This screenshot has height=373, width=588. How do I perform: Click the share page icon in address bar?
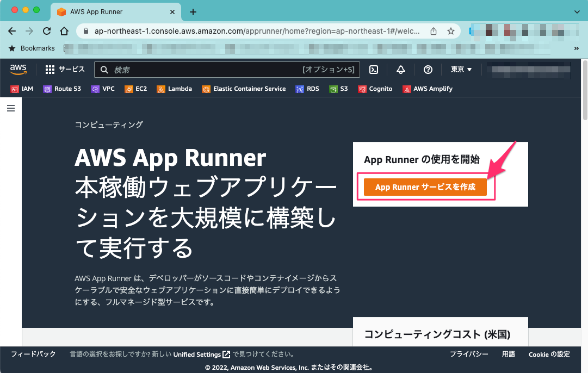point(434,31)
